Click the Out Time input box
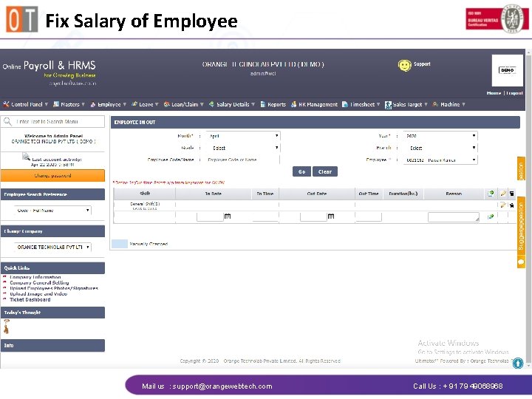Viewport: 532px width, 399px height. (369, 216)
